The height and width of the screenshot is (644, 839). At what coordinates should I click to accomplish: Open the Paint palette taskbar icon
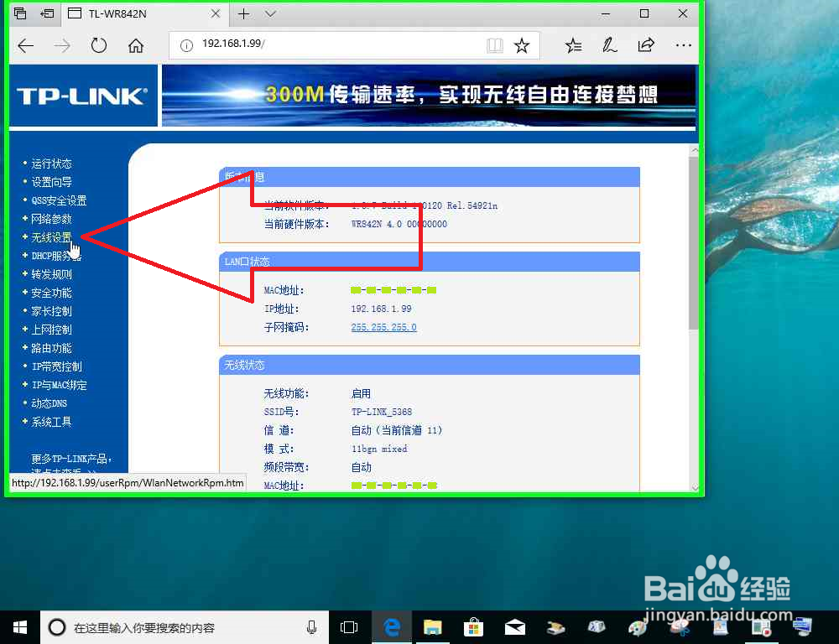tap(638, 627)
